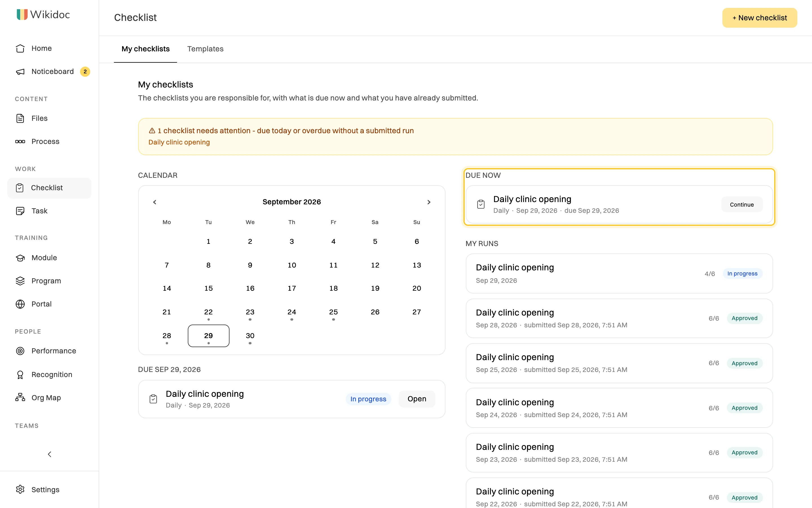
Task: Open the Performance sidebar item
Action: [49, 351]
